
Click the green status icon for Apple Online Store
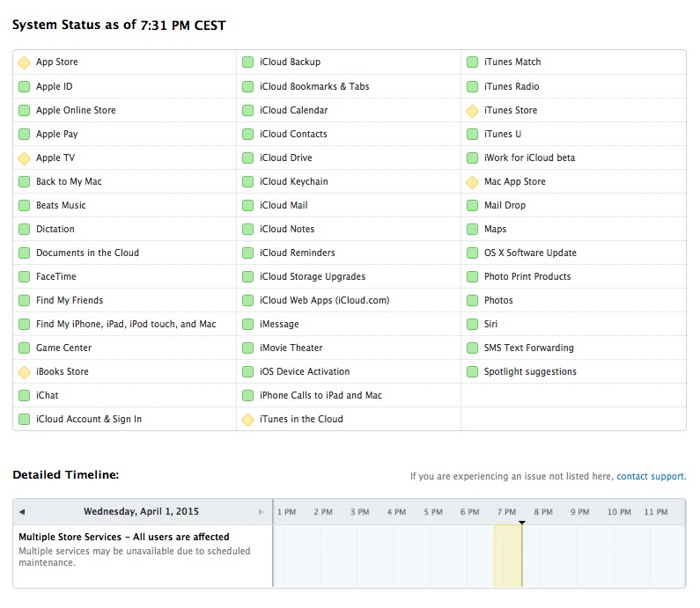point(24,110)
